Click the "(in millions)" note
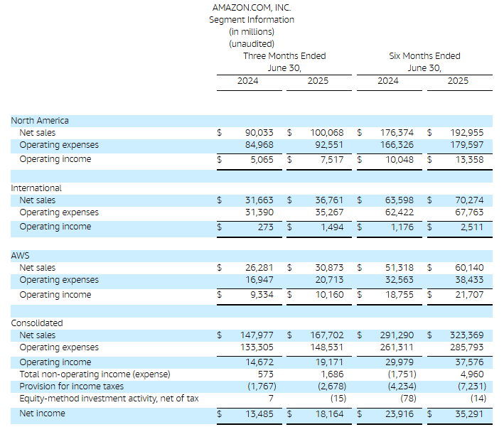The image size is (504, 427). (252, 32)
